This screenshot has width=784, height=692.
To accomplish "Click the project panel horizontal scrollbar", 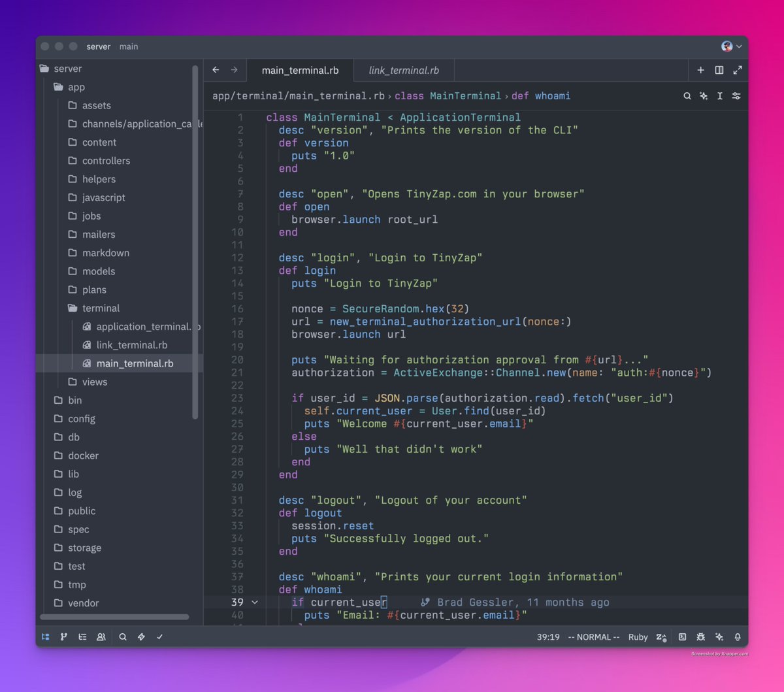I will [114, 617].
